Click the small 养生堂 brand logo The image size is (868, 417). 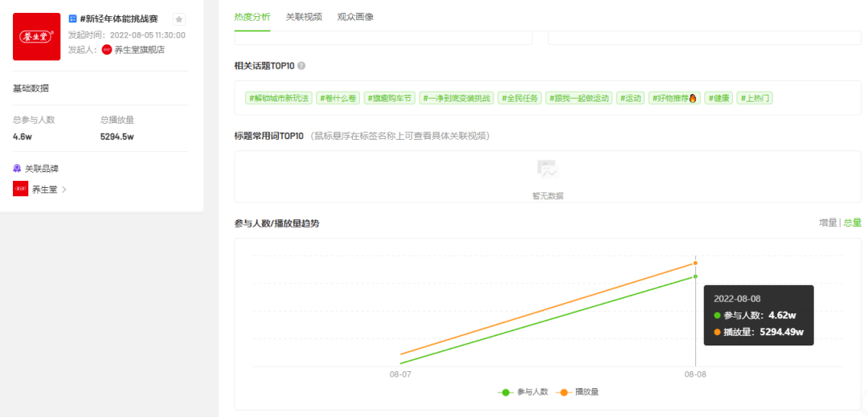(20, 189)
